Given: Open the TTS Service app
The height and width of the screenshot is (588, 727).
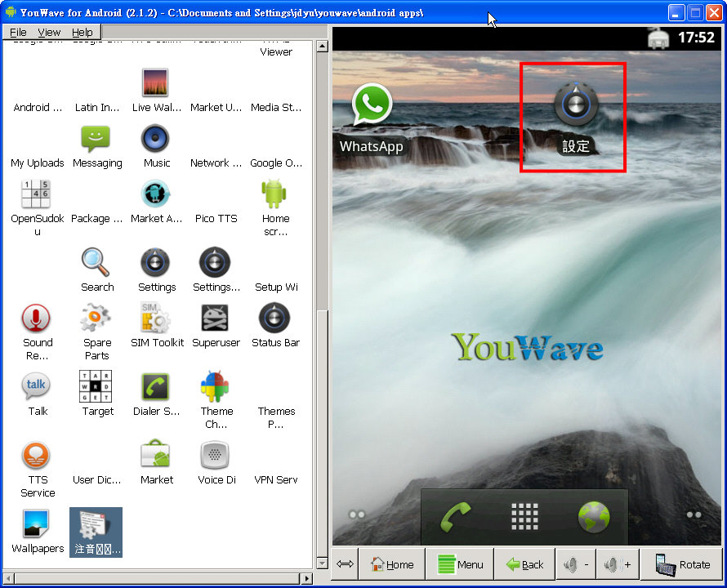Looking at the screenshot, I should pos(36,456).
